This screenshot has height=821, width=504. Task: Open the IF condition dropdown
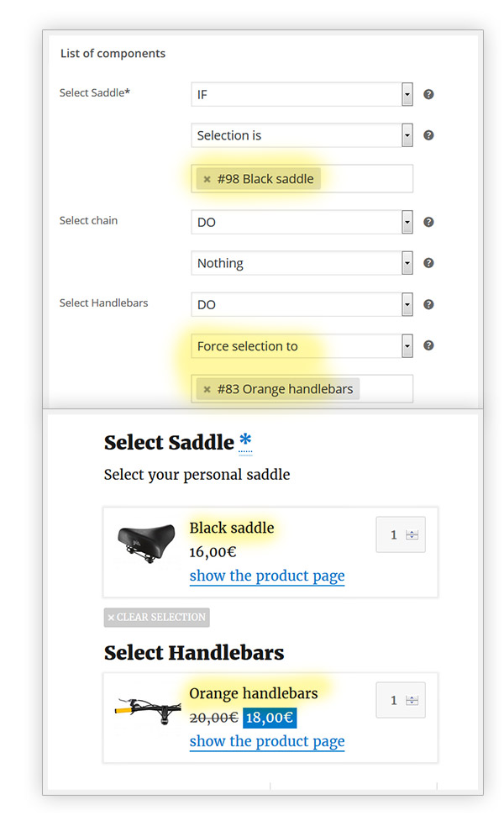(302, 94)
